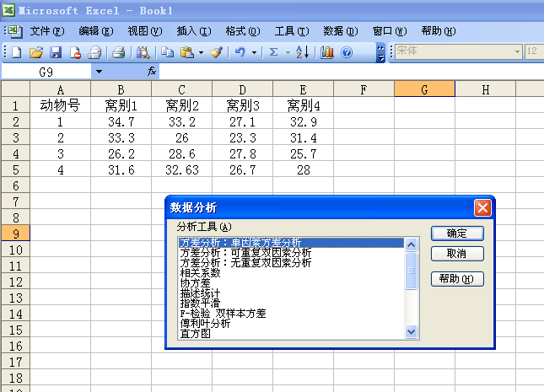Image resolution: width=544 pixels, height=392 pixels.
Task: Select 方差分析：单因素方差分析 in the list
Action: point(291,243)
